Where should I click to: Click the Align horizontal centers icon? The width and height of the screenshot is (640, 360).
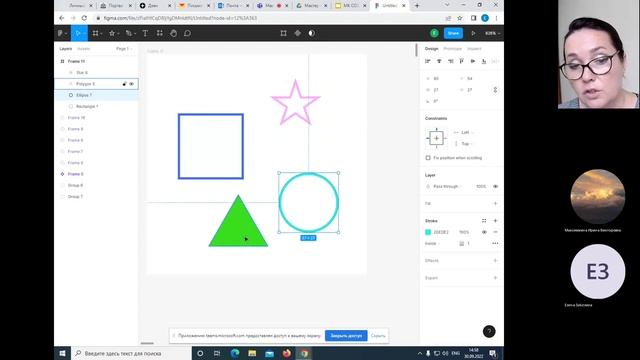439,61
